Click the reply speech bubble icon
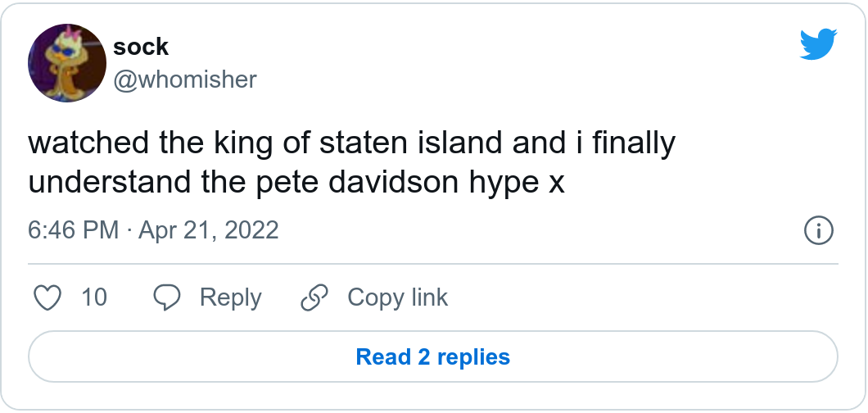 [168, 297]
